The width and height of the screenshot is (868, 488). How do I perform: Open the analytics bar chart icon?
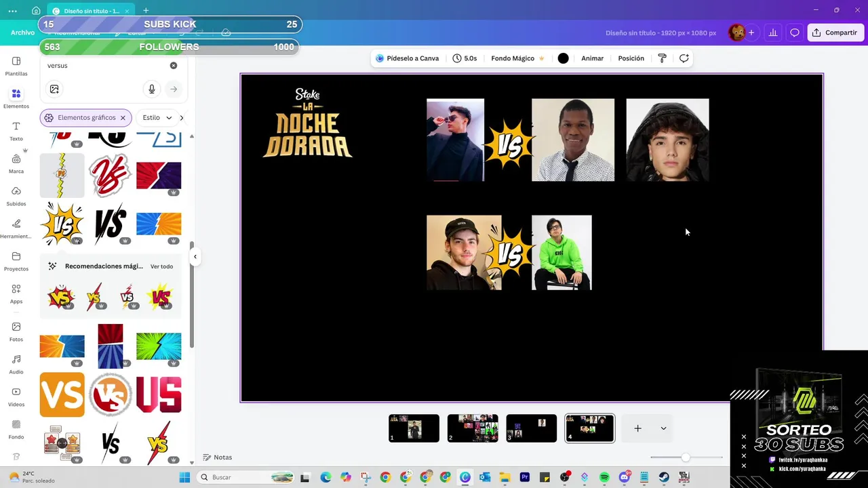click(772, 33)
